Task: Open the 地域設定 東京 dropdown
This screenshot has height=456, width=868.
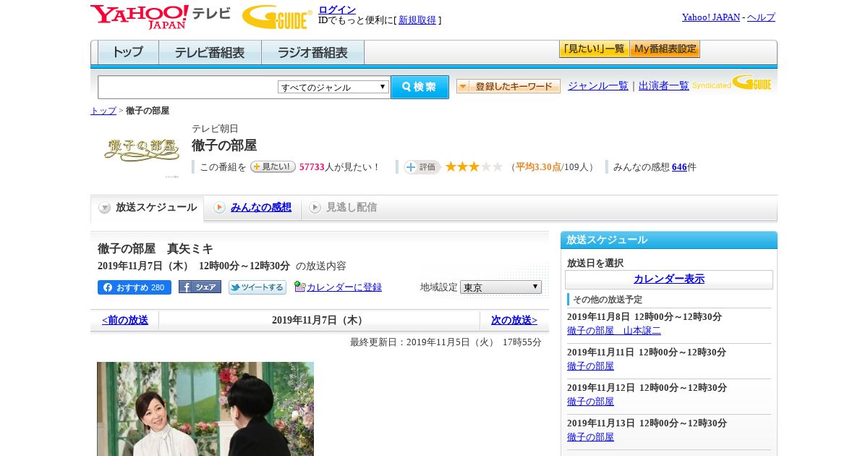Action: point(501,287)
